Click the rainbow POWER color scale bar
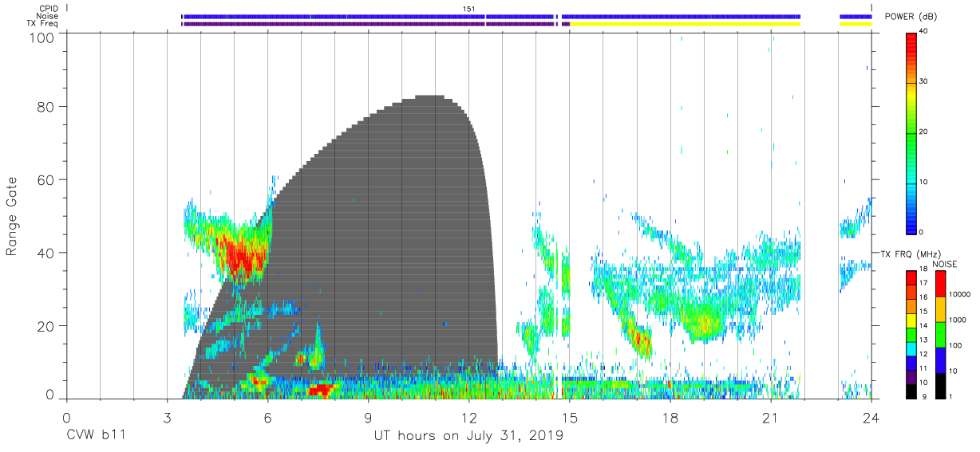The height and width of the screenshot is (452, 980). coord(911,132)
